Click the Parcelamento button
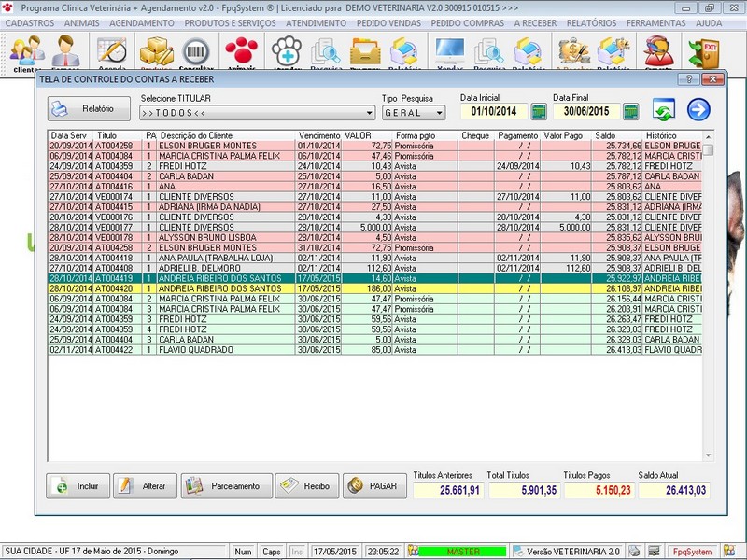Image resolution: width=747 pixels, height=560 pixels. pos(227,486)
